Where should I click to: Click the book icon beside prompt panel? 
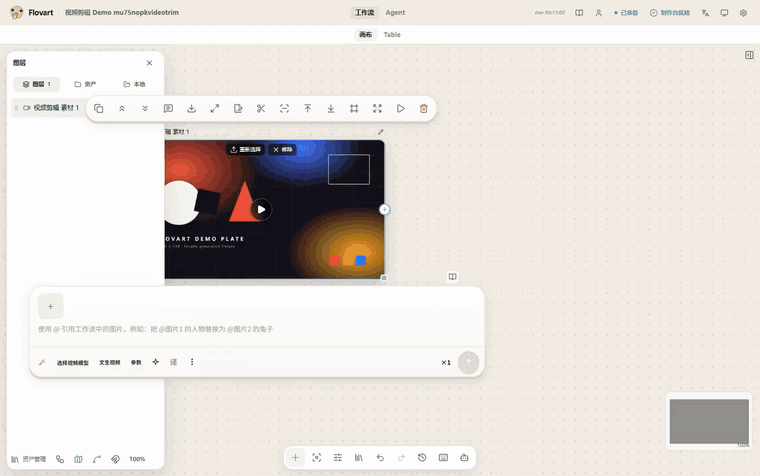pos(452,277)
